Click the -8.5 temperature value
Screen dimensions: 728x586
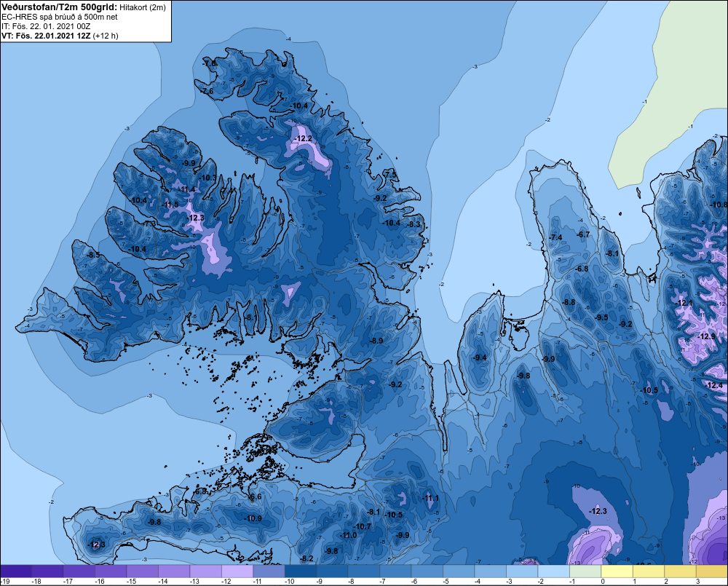coord(93,255)
